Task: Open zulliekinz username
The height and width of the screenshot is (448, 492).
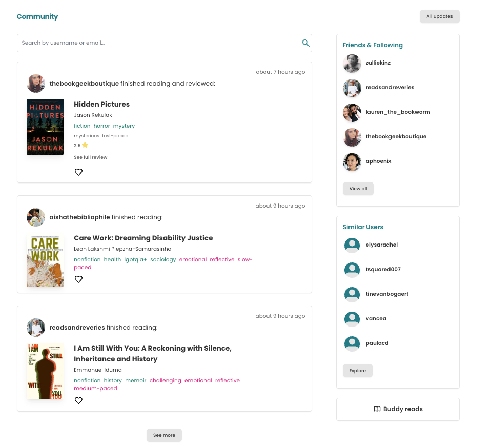Action: 378,63
